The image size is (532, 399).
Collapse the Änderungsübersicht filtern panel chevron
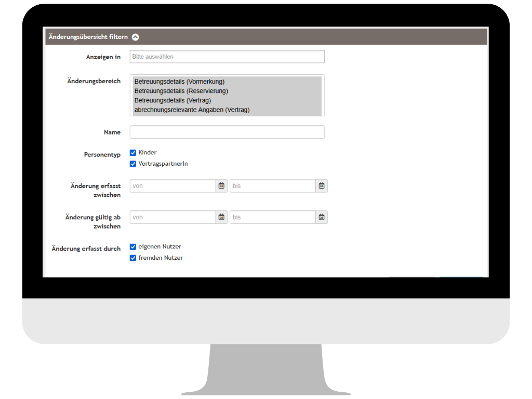pyautogui.click(x=136, y=37)
